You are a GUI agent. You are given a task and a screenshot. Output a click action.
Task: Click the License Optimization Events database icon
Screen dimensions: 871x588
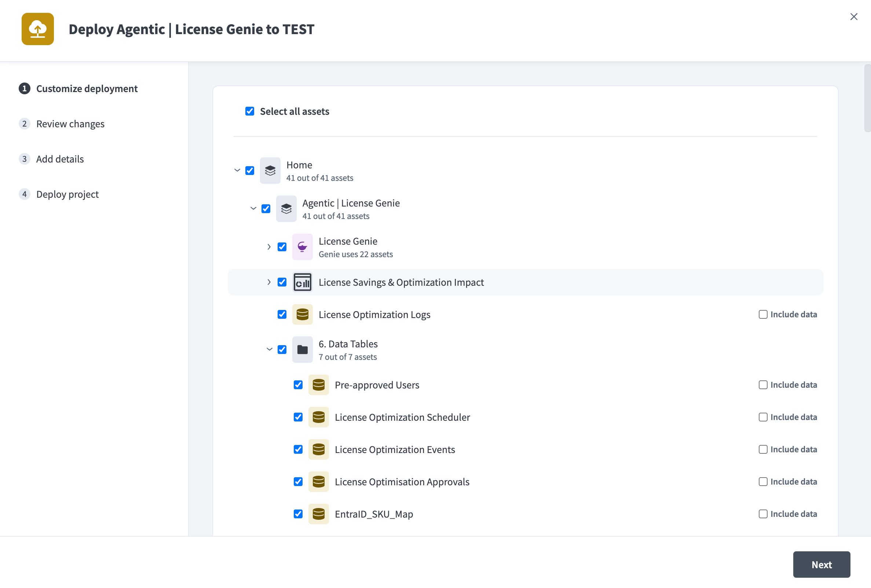[318, 449]
